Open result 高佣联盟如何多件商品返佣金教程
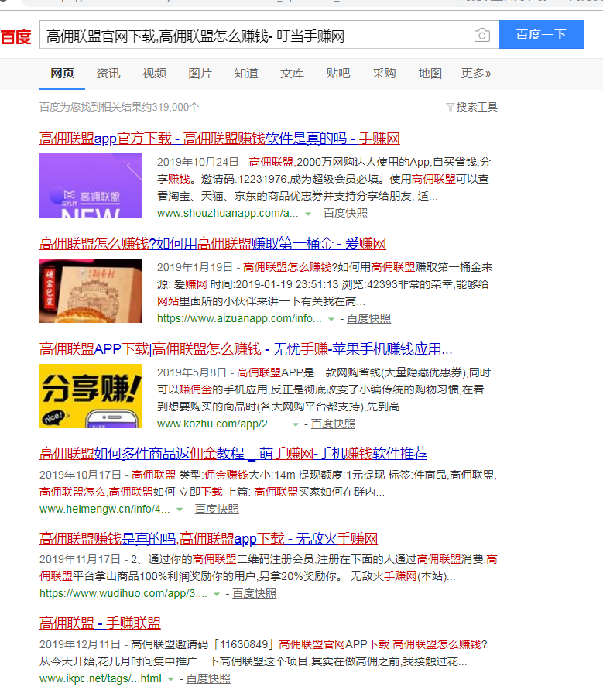This screenshot has height=700, width=603. [233, 454]
